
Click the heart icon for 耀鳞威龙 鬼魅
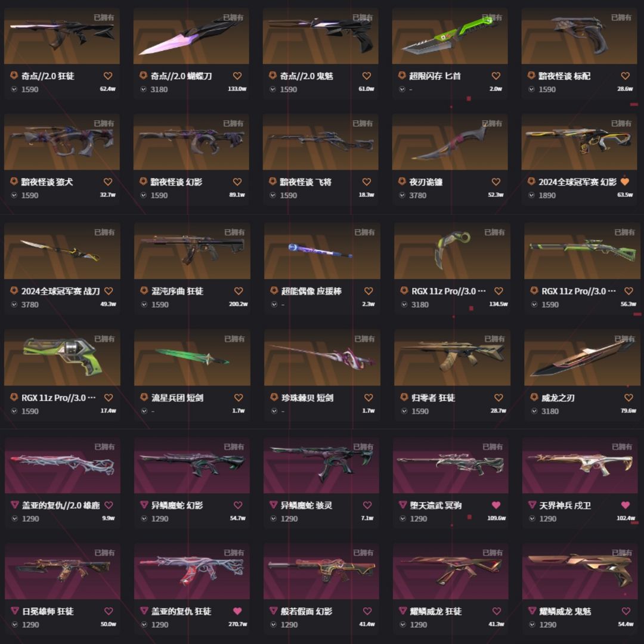pyautogui.click(x=626, y=611)
